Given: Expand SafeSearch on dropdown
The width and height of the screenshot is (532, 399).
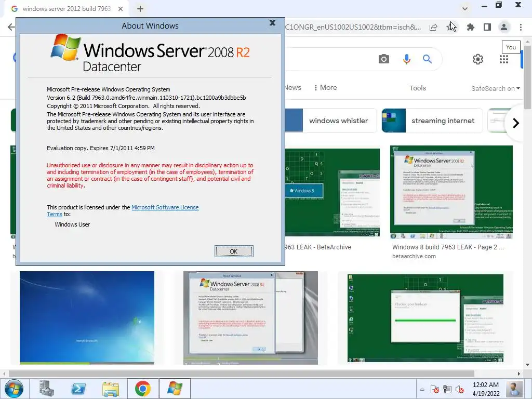Looking at the screenshot, I should pyautogui.click(x=495, y=88).
